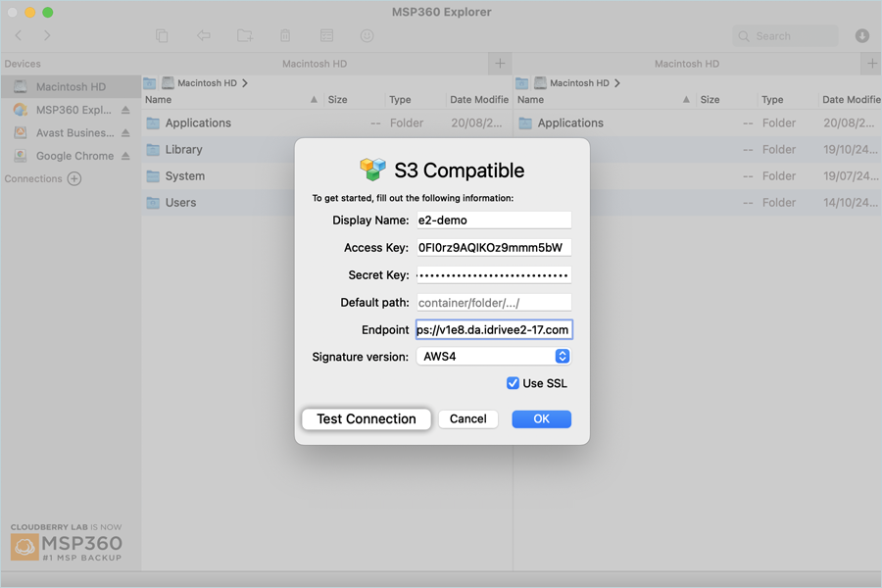Select Macintosh HD in Devices sidebar
This screenshot has width=882, height=588.
coord(71,87)
